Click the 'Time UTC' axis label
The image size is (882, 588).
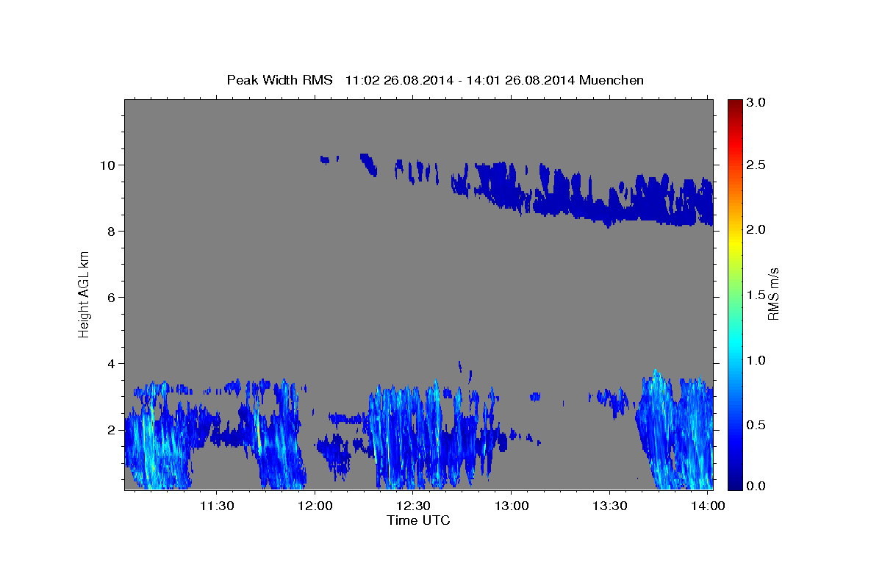click(x=418, y=520)
